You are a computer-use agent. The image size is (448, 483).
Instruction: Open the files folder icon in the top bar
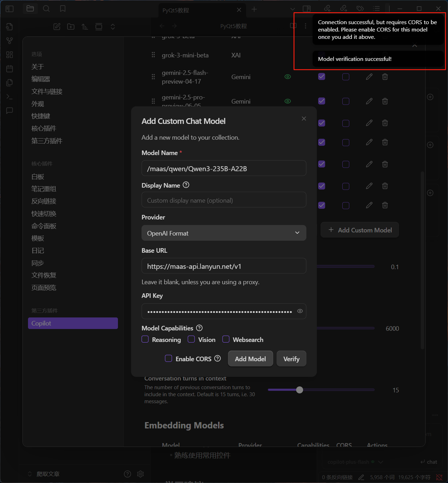tap(30, 9)
